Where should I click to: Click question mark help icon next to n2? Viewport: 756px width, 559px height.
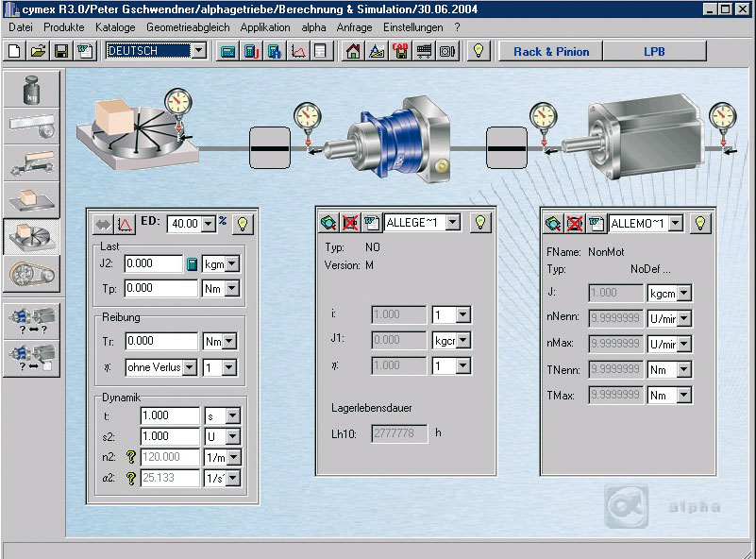pos(131,457)
